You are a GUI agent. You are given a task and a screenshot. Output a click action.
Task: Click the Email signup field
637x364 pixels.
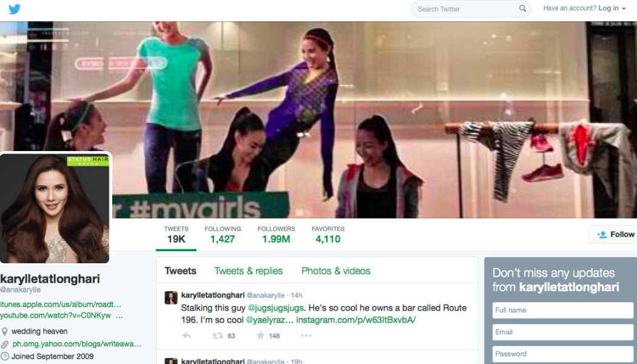[562, 332]
